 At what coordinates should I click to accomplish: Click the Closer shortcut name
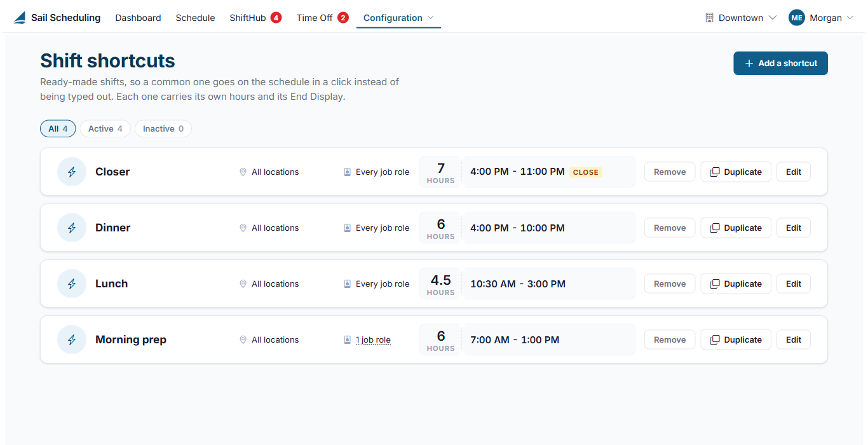click(x=112, y=172)
